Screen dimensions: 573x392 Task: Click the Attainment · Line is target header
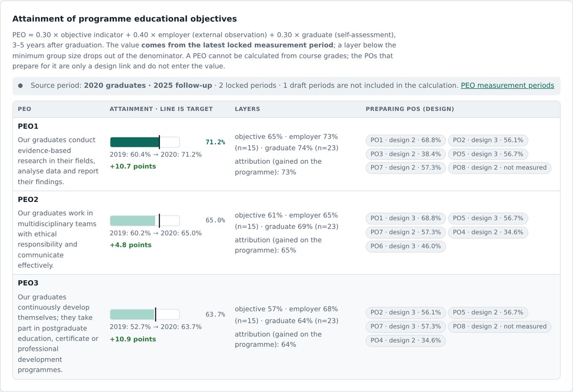161,109
